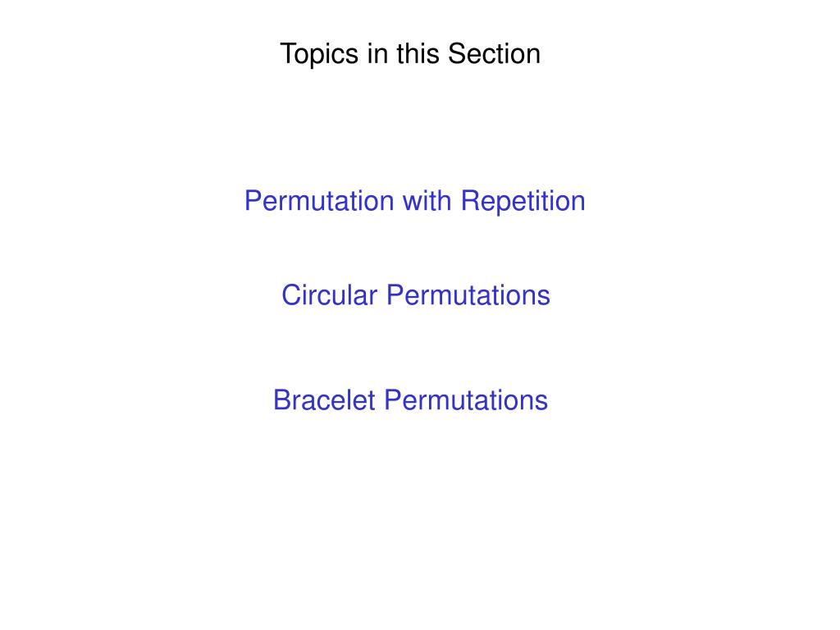840x630 pixels.
Task: Go to the middle blue topic, Circular Permutations
Action: coord(416,295)
